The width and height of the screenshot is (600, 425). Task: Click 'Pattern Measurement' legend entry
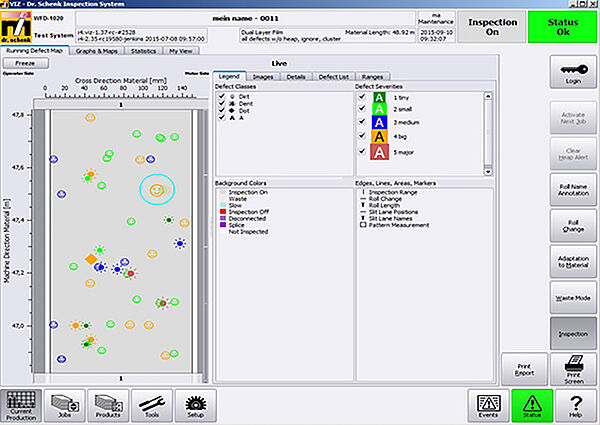(395, 225)
